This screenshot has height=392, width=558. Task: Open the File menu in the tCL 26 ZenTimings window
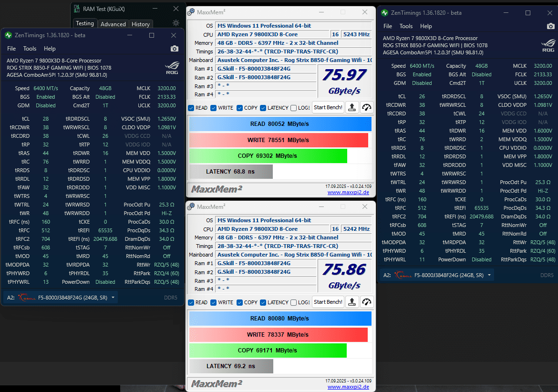pyautogui.click(x=388, y=26)
